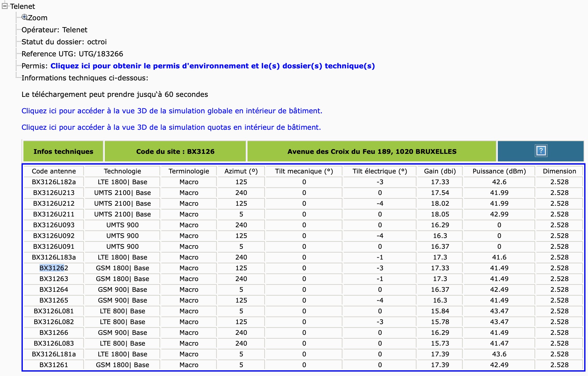Click puissance value 41.47

499,343
